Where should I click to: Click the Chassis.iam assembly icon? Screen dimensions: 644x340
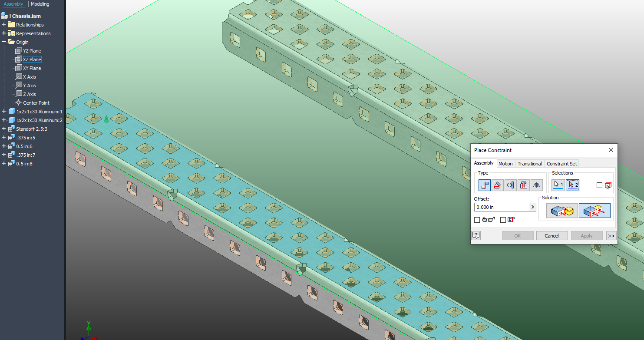[4, 16]
